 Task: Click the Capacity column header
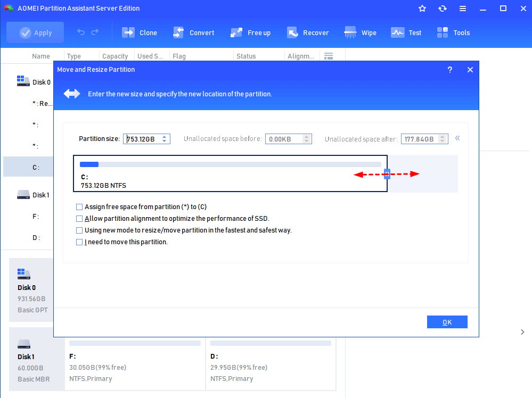coord(115,56)
